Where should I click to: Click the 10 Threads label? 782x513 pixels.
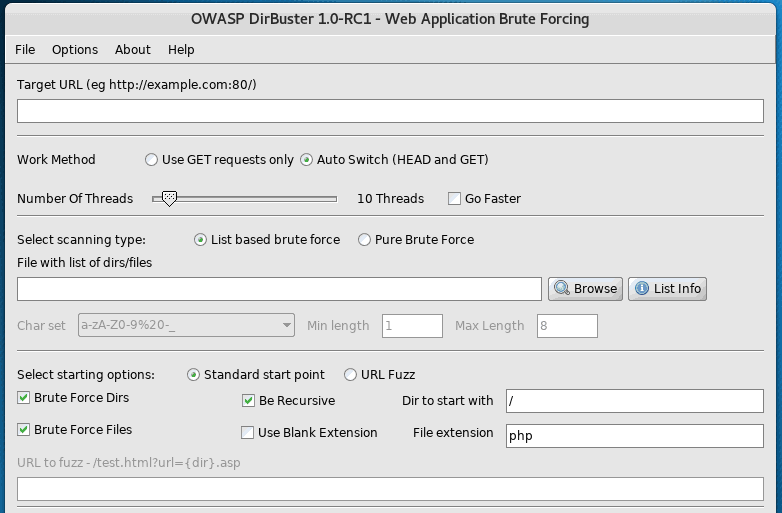391,198
